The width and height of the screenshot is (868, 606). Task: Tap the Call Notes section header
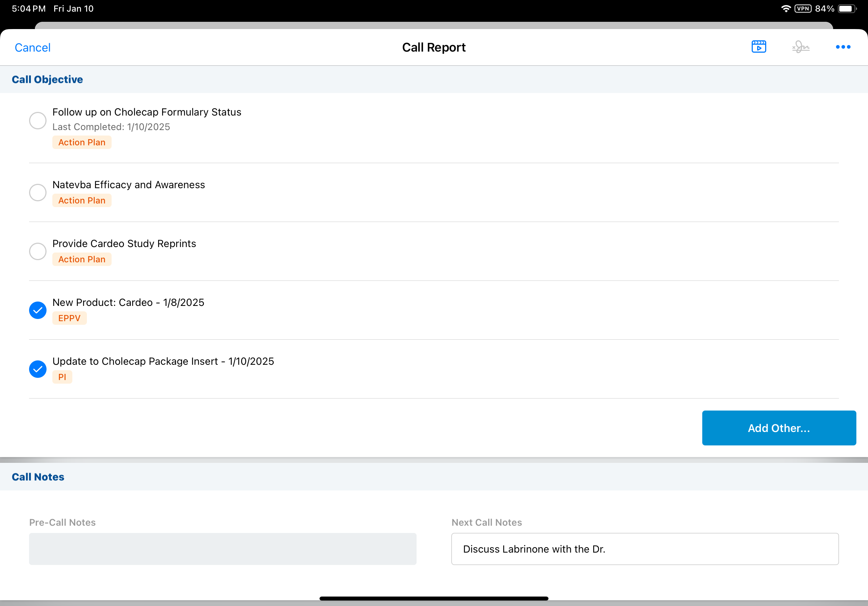tap(38, 477)
